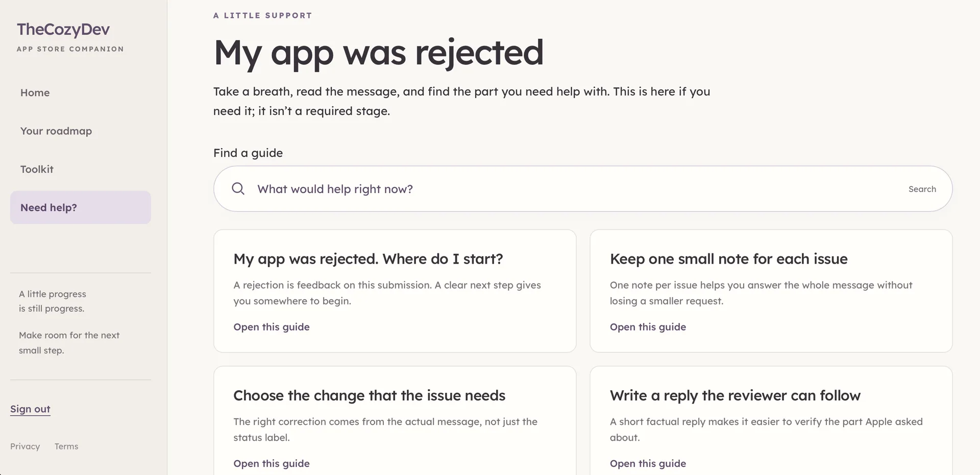Click the TheCozyDev logo

pyautogui.click(x=63, y=30)
